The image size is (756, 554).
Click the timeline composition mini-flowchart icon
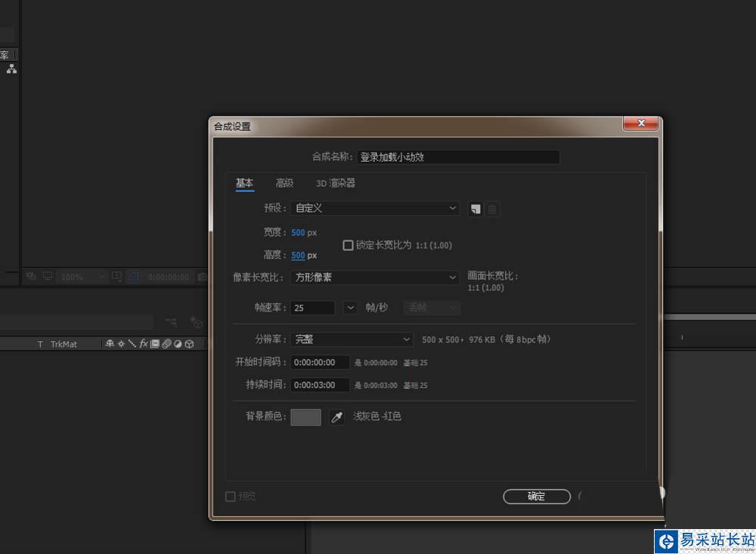click(x=171, y=322)
